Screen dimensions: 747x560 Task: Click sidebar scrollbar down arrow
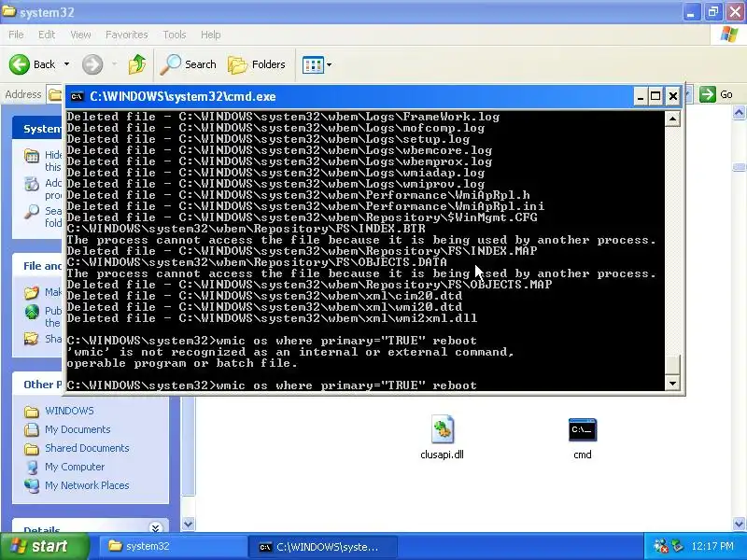pyautogui.click(x=189, y=524)
